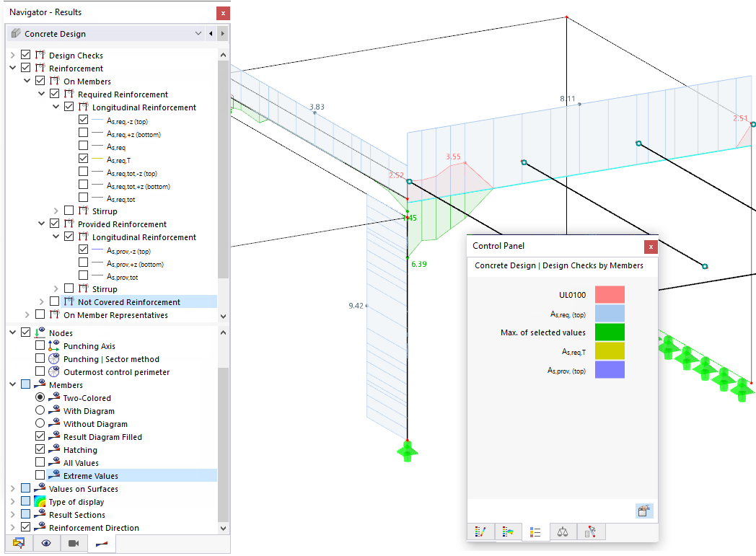Enable As,req,+z (bottom) checkbox
Viewport: 756px width, 556px height.
(x=84, y=133)
